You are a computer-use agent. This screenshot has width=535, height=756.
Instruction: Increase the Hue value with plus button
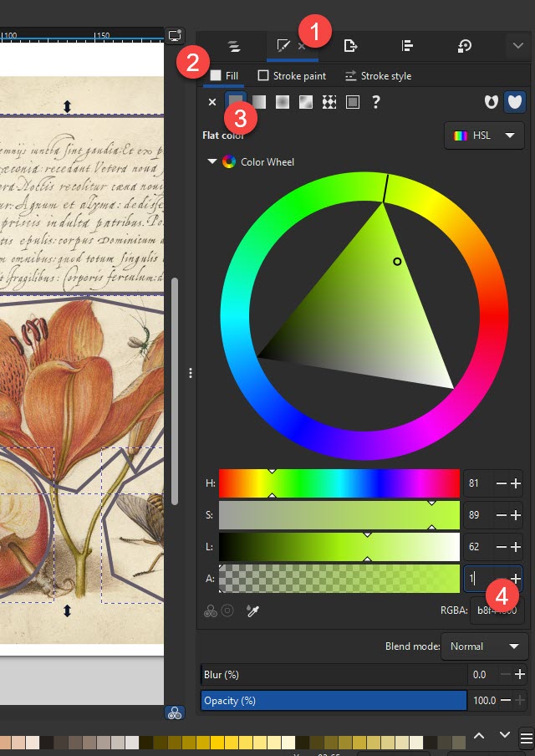click(x=516, y=483)
